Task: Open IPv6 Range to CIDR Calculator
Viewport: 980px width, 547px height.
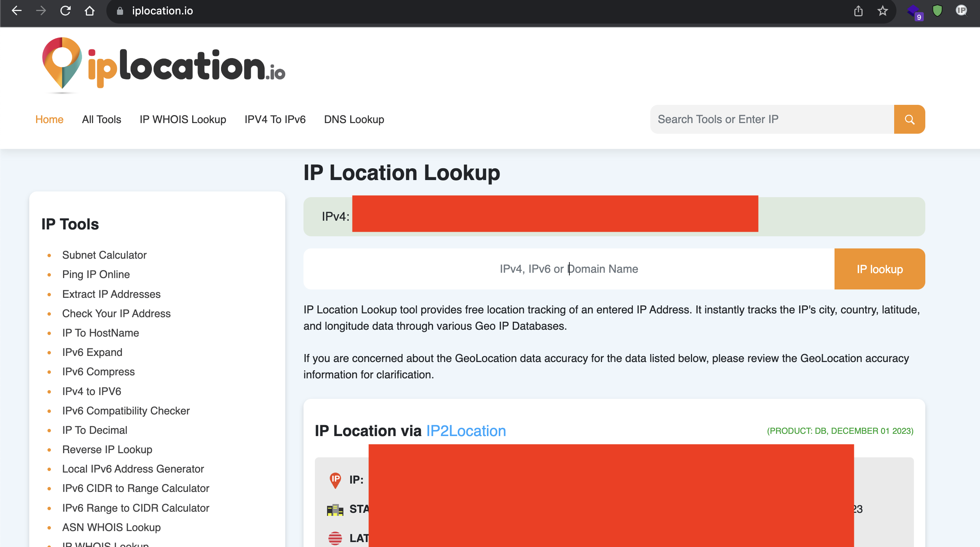Action: click(136, 508)
